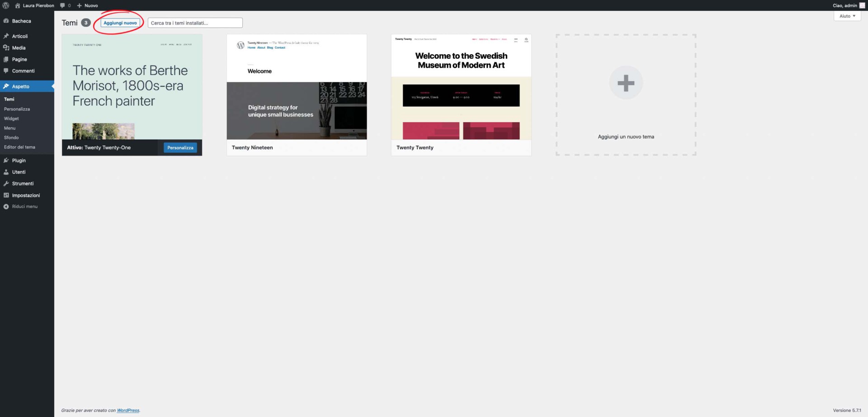Click the WordPress logo in admin bar

pyautogui.click(x=6, y=5)
